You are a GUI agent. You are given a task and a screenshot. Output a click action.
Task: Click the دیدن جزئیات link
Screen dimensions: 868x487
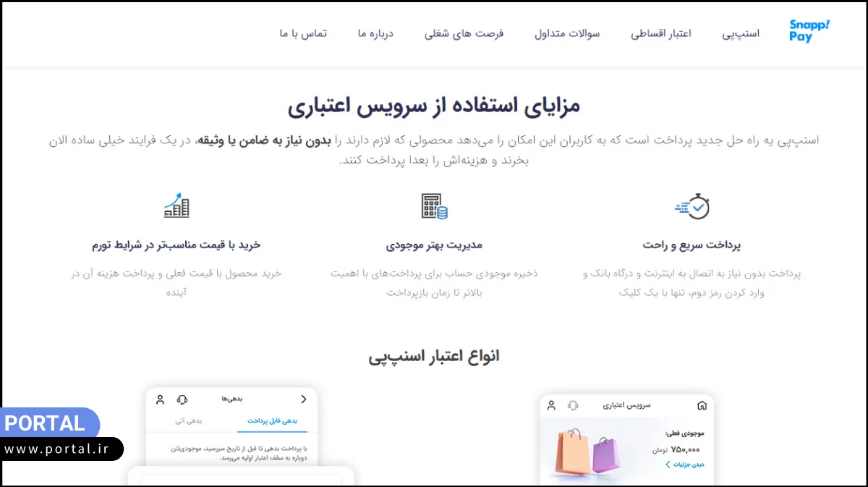691,464
